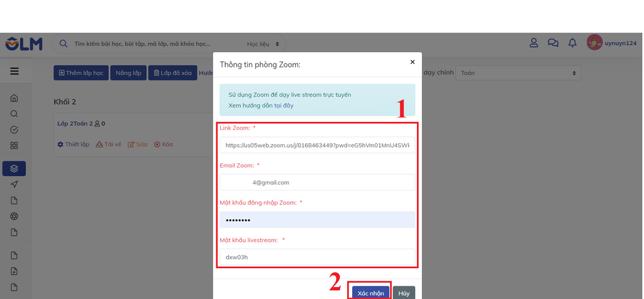Click the paper-plane arrow icon in sidebar
Screen dimensions: 644x299
[x=14, y=185]
